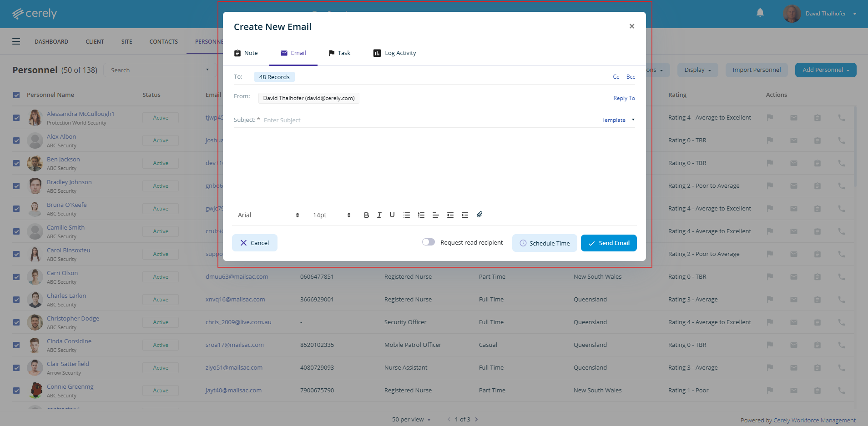Add note for Ben Jackson via clipboard icon
This screenshot has width=868, height=426.
818,163
